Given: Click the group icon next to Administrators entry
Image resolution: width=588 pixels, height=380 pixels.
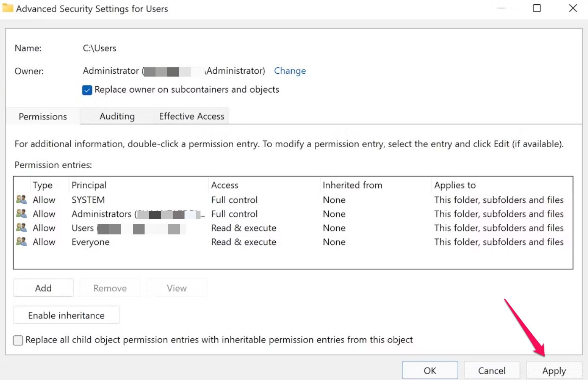Looking at the screenshot, I should pyautogui.click(x=21, y=214).
